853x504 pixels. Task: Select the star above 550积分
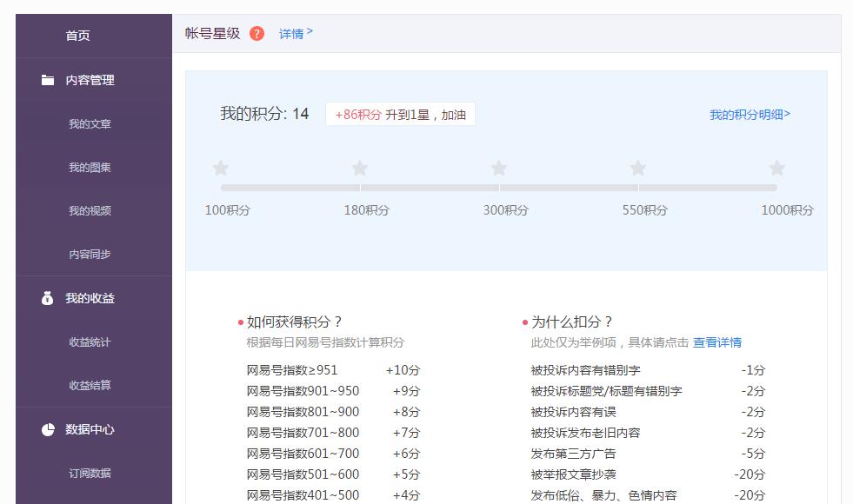click(x=637, y=169)
